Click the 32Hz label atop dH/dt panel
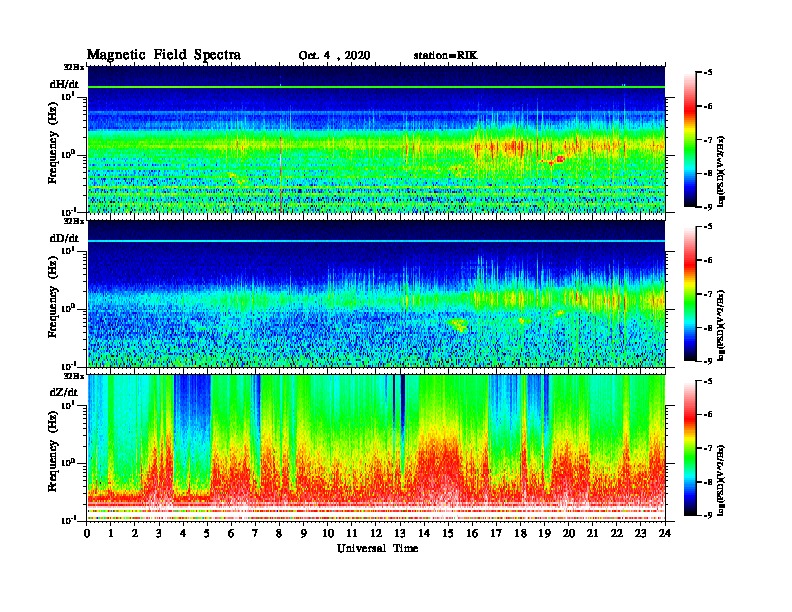The image size is (792, 612). click(x=74, y=67)
